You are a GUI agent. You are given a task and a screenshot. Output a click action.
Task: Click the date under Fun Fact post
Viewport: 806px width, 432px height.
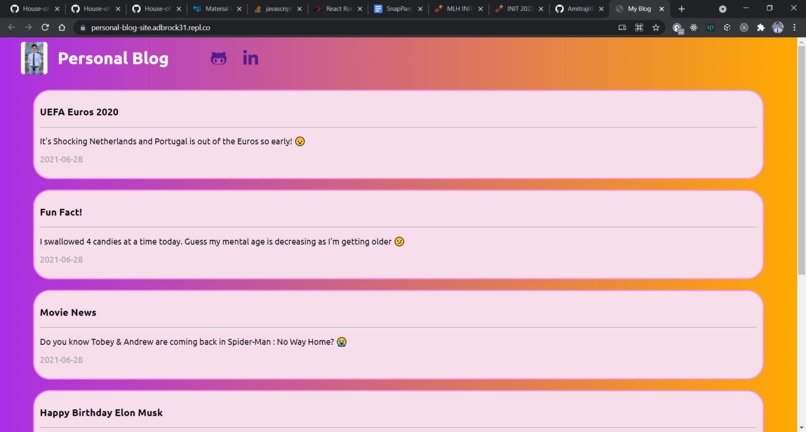tap(61, 260)
